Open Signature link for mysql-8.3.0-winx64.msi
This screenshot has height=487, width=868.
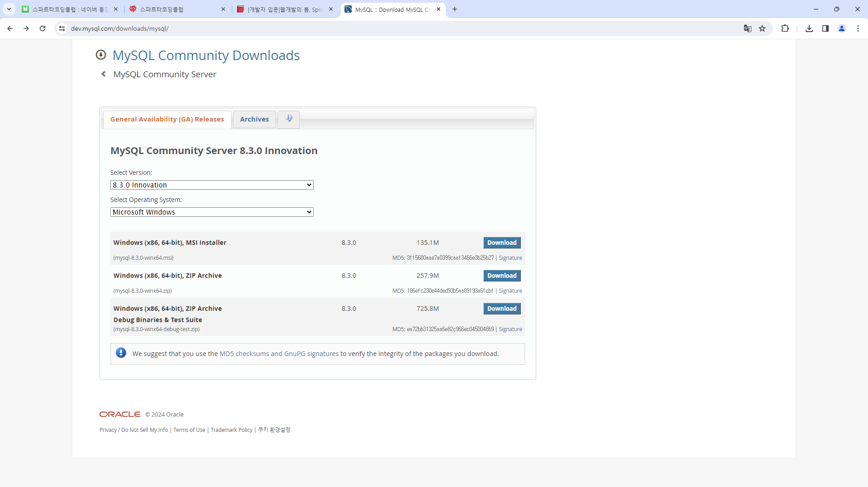[510, 258]
